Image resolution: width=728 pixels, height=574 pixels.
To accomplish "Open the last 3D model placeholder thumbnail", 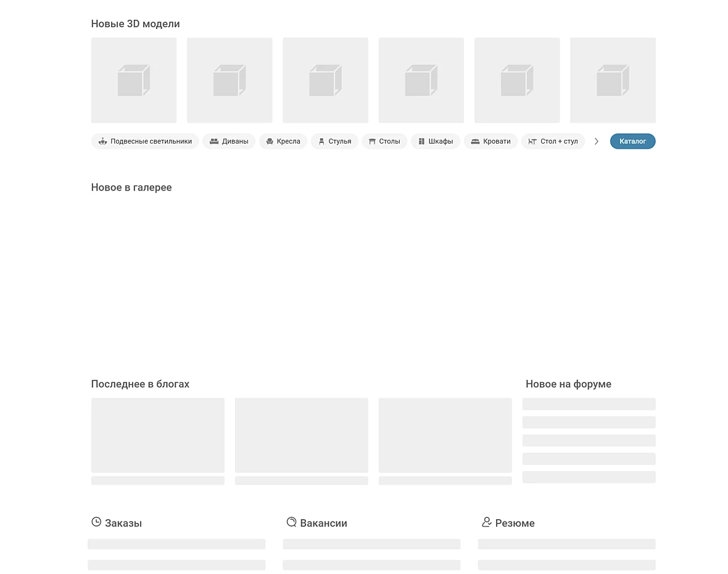I will 613,80.
